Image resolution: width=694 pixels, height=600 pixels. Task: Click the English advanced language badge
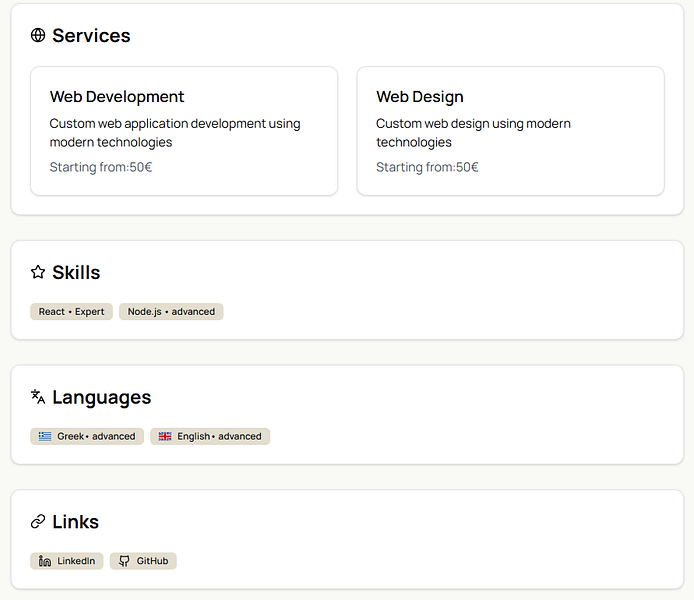coord(210,436)
